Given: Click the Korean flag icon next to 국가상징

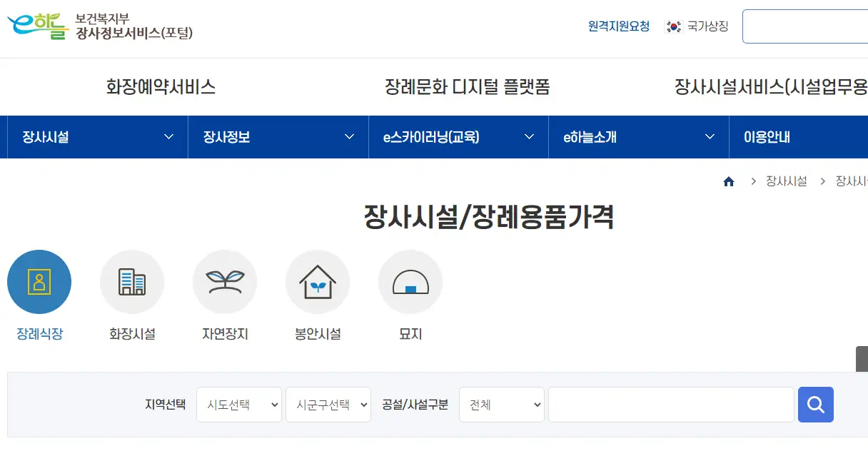Looking at the screenshot, I should pos(672,26).
